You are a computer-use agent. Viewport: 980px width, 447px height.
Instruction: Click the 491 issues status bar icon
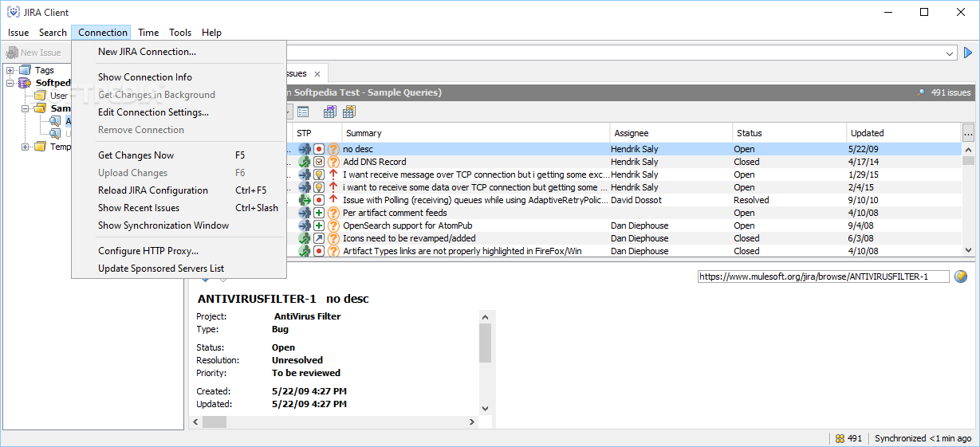tap(840, 438)
